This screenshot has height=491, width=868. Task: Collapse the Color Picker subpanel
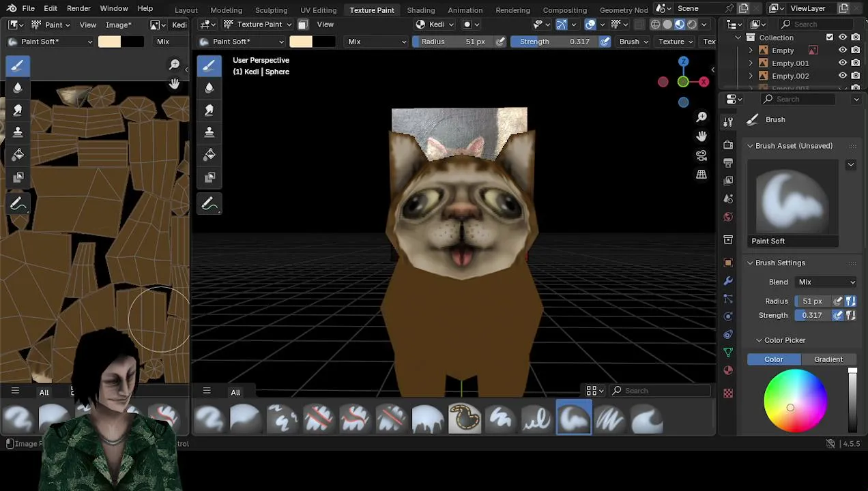tap(759, 340)
